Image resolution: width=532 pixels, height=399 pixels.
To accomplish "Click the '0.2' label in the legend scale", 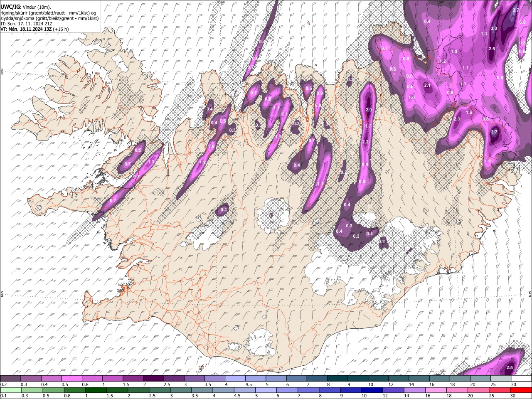I will pos(3,384).
